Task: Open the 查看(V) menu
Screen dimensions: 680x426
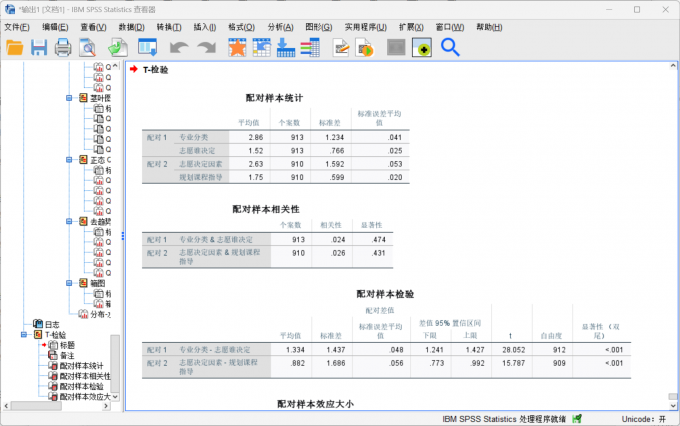Action: click(93, 27)
